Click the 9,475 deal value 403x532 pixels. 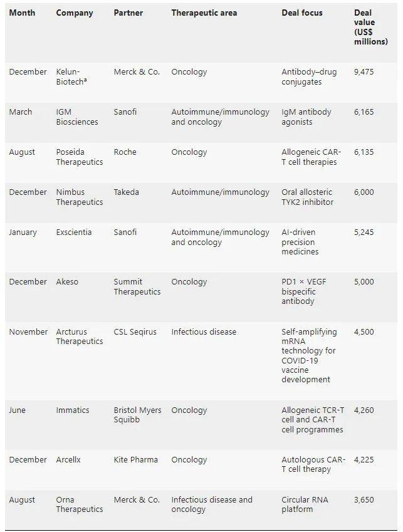tap(364, 72)
